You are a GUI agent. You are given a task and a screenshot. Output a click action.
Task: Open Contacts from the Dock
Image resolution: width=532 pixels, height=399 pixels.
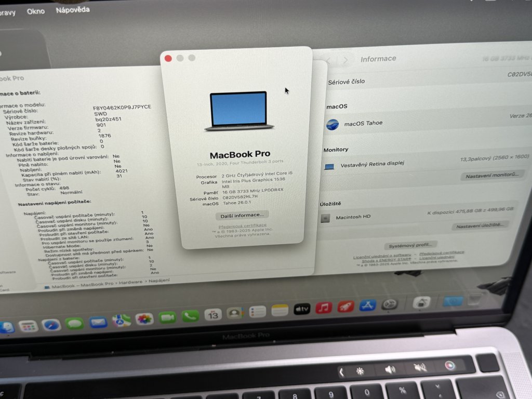pyautogui.click(x=235, y=313)
